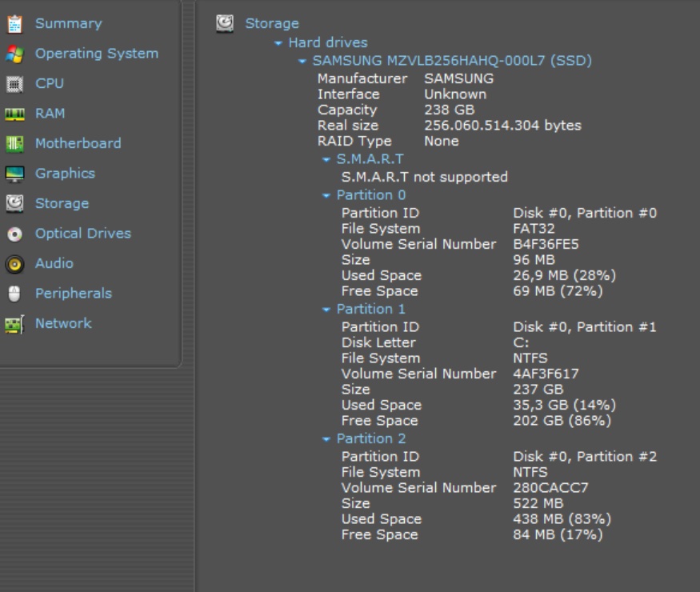Select the Motherboard icon in sidebar

14,144
